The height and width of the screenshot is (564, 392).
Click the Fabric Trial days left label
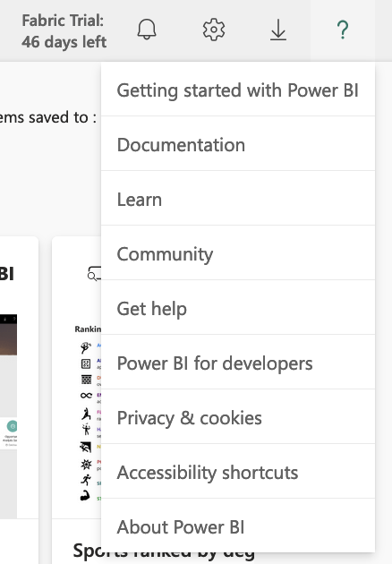click(x=64, y=31)
